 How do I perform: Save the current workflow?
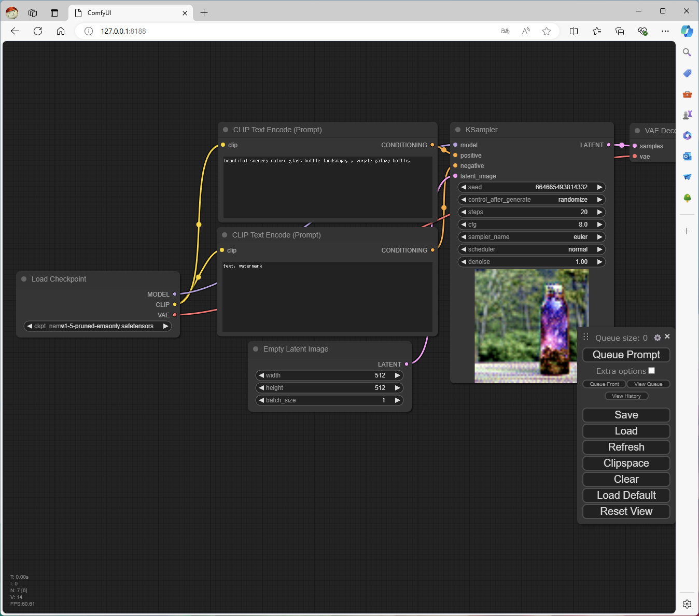pos(626,415)
